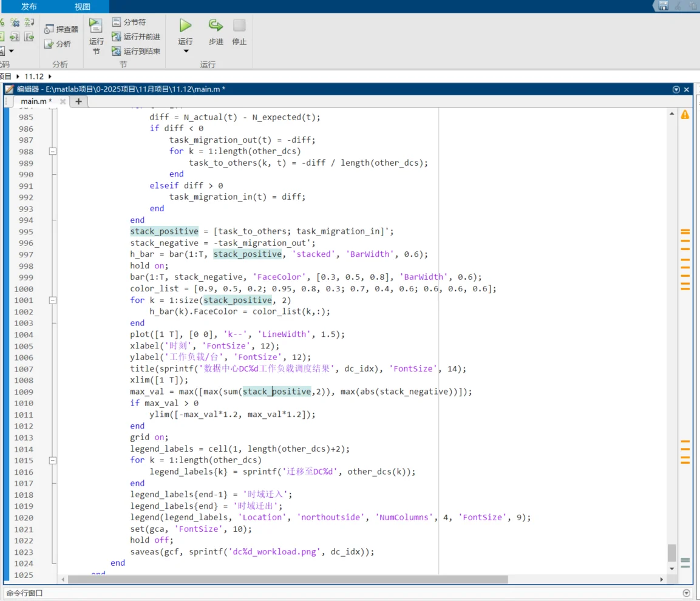
Task: Click stack_negative on line 996
Action: [x=165, y=243]
